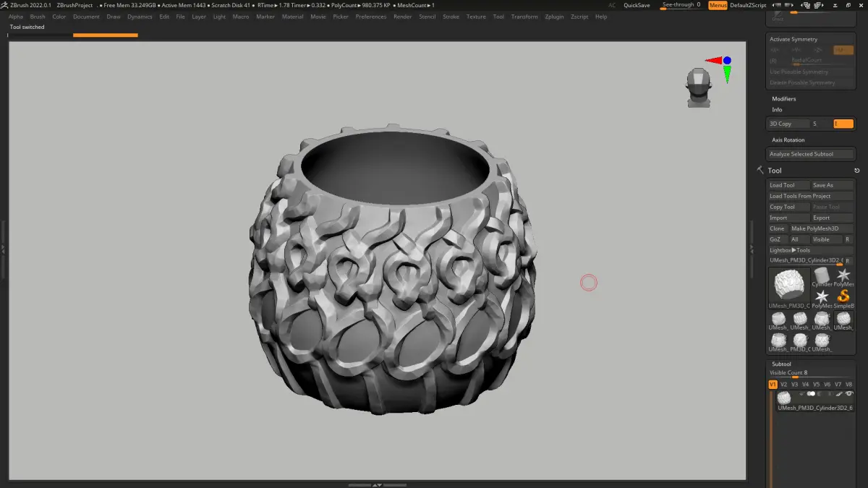The image size is (868, 488).
Task: Toggle the Menus button
Action: pyautogui.click(x=718, y=5)
